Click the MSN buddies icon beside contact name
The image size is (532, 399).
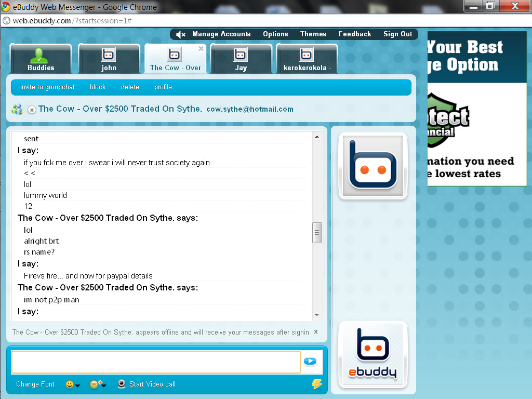[17, 109]
